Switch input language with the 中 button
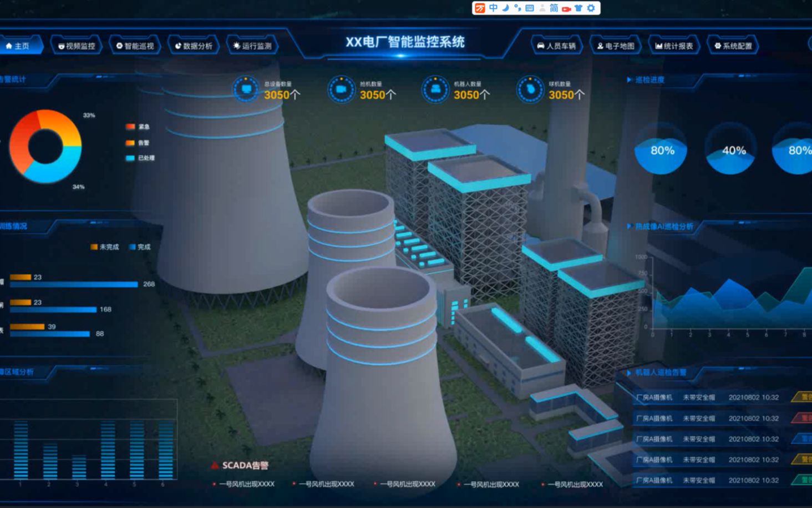812x508 pixels. coord(493,8)
